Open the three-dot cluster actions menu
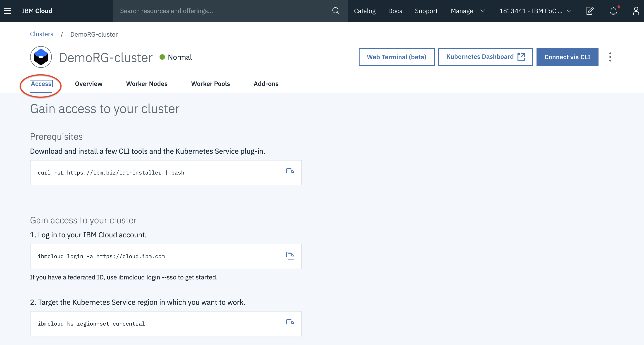This screenshot has height=345, width=644. click(x=610, y=57)
